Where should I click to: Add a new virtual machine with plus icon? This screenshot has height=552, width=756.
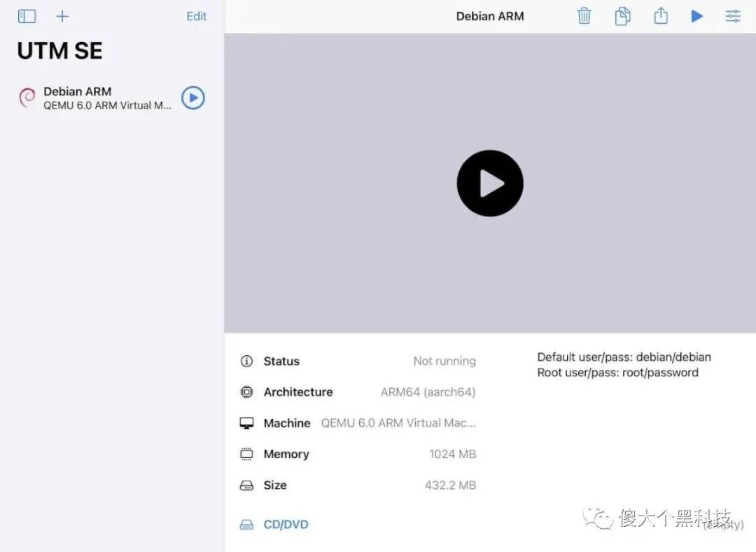pos(63,16)
